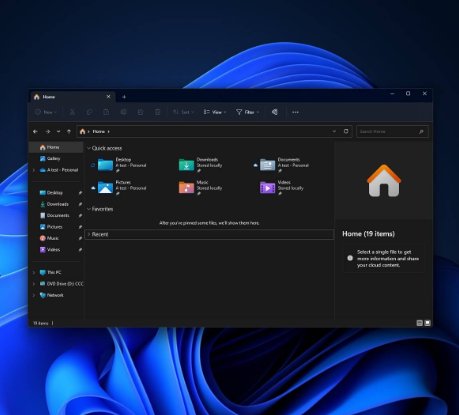This screenshot has width=459, height=415.
Task: Click the Cut toolbar icon
Action: 72,112
